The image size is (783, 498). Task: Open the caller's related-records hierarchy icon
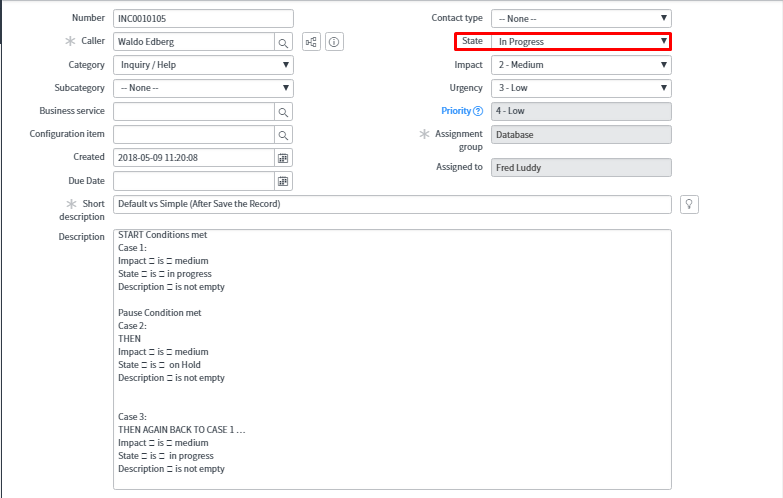coord(312,42)
